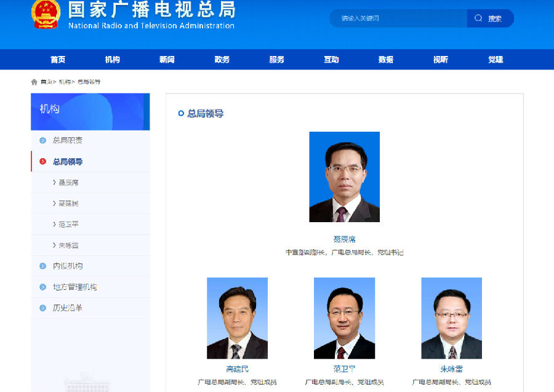Image resolution: width=554 pixels, height=392 pixels.
Task: Focus the keyword search input field
Action: click(398, 18)
